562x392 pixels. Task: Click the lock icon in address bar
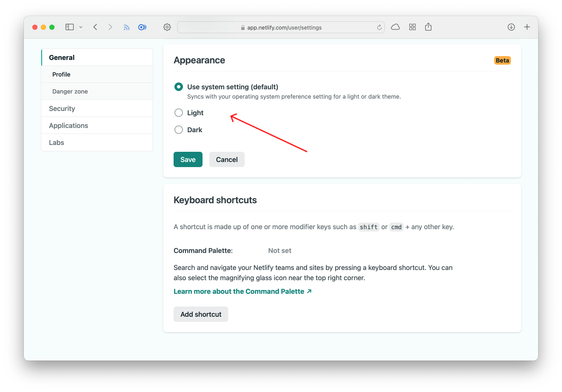(x=243, y=28)
